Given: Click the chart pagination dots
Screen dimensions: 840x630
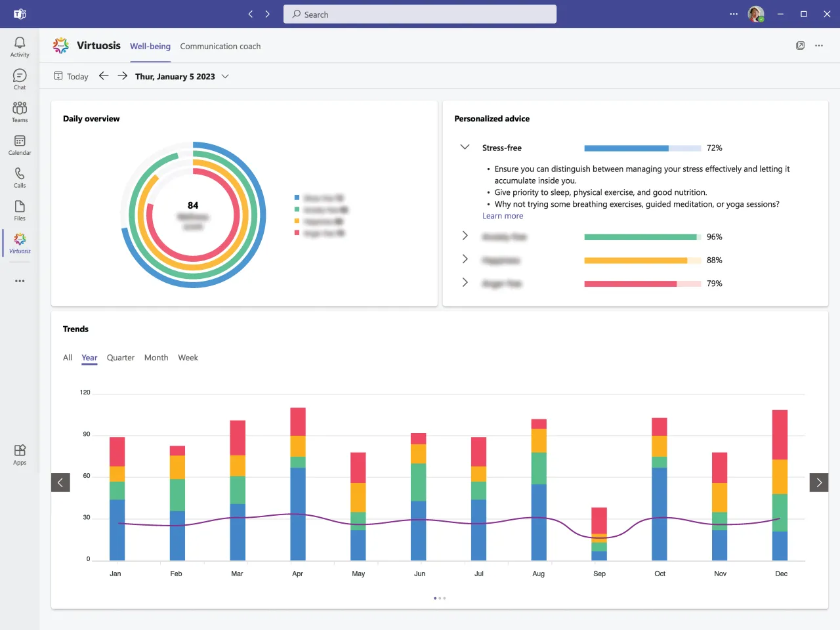Looking at the screenshot, I should pos(440,598).
